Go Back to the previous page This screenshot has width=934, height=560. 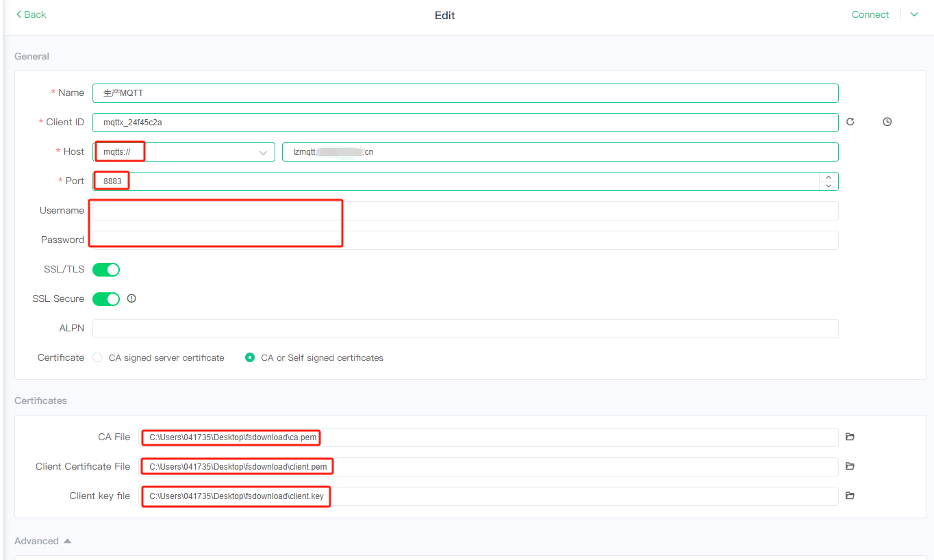31,14
